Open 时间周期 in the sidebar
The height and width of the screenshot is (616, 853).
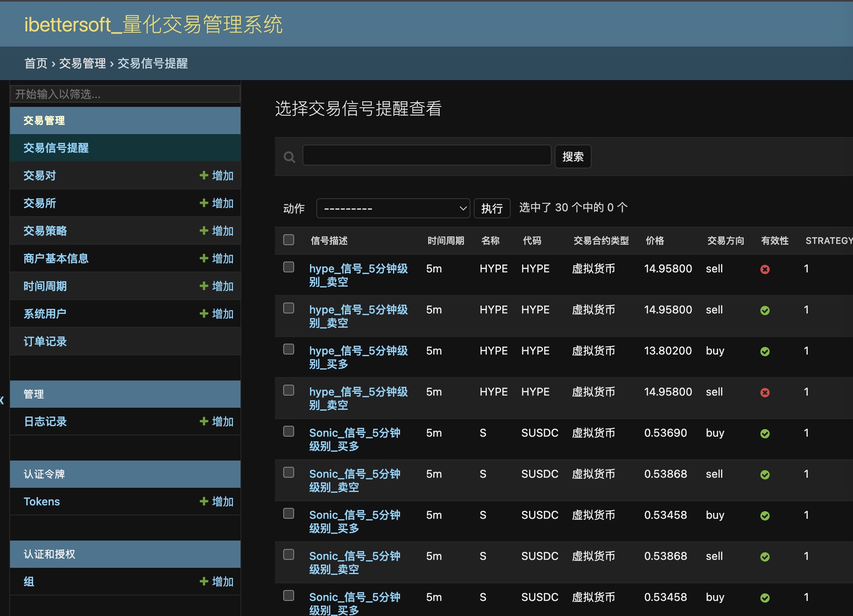pos(45,286)
